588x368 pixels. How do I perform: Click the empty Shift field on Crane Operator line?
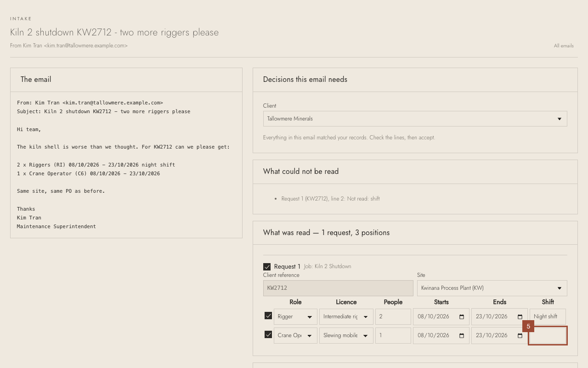(x=548, y=335)
